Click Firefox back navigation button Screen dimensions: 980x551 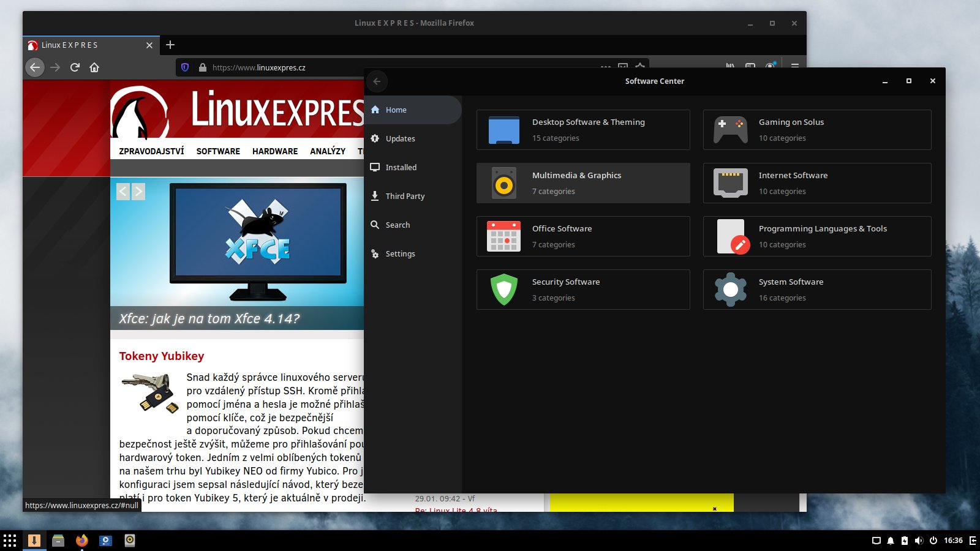(35, 67)
